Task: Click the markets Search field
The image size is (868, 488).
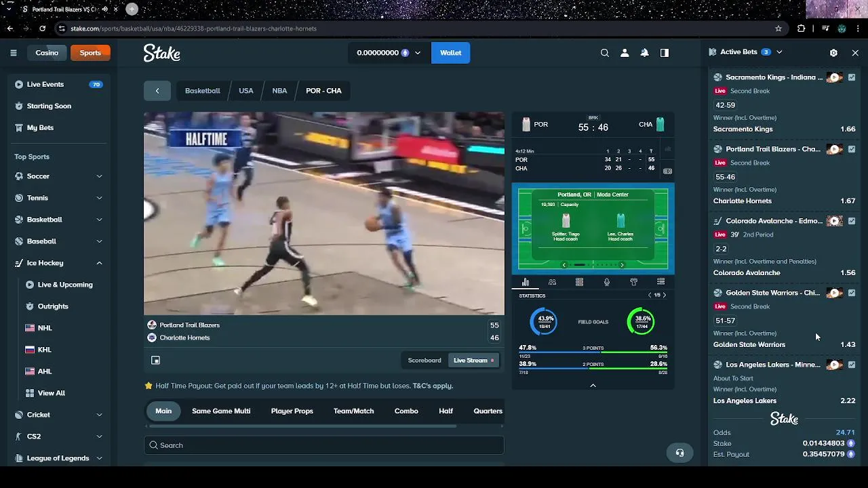Action: click(324, 445)
